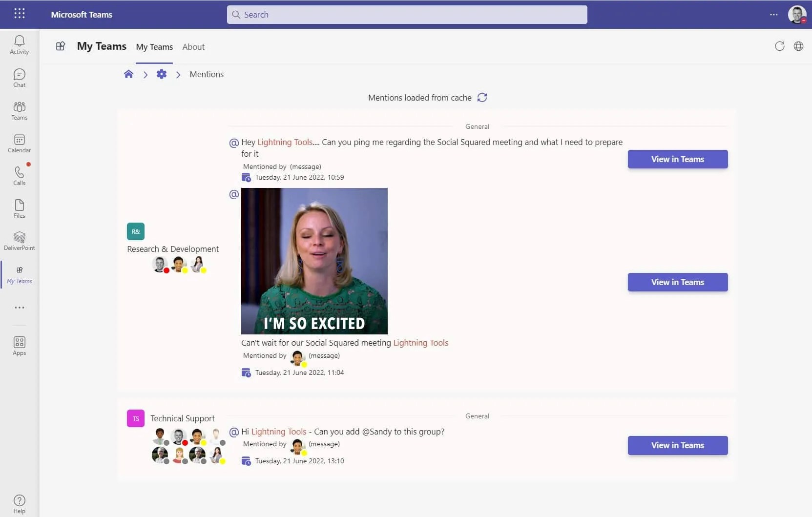
Task: View the 10:59 ping mention in Teams
Action: click(x=678, y=159)
